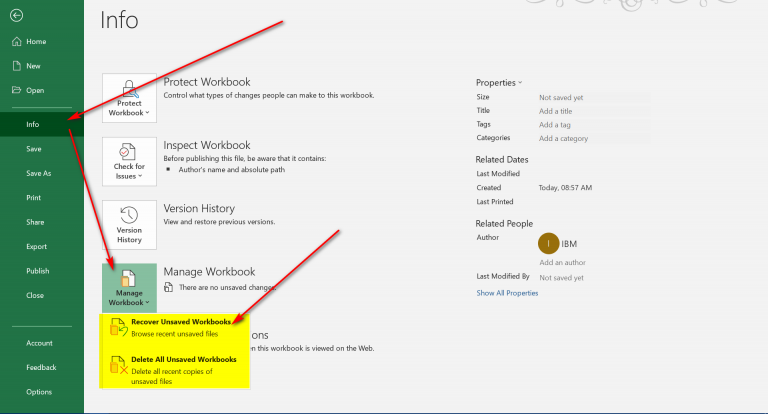Click the Open folder icon
The height and width of the screenshot is (414, 768).
17,90
